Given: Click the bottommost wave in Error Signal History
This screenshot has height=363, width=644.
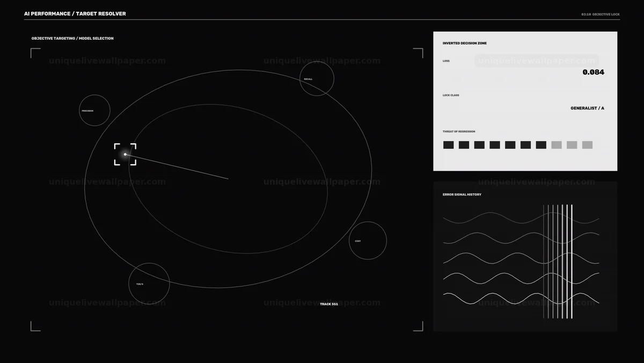Looking at the screenshot, I should (x=521, y=299).
